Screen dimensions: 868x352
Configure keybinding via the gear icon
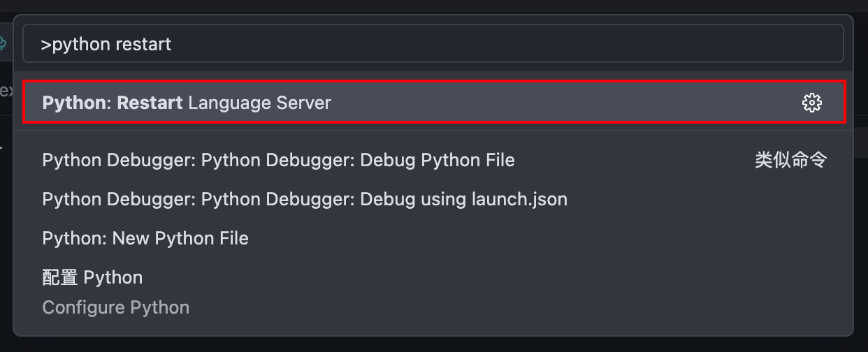[811, 103]
